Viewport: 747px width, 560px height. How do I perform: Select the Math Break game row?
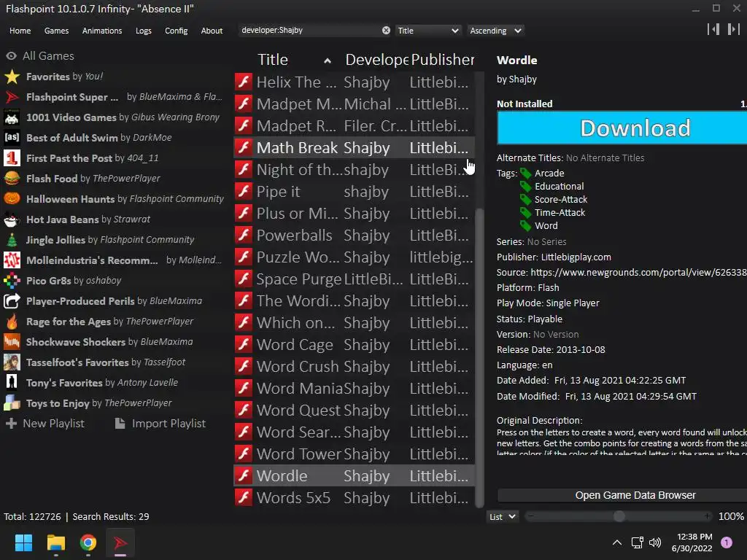354,147
